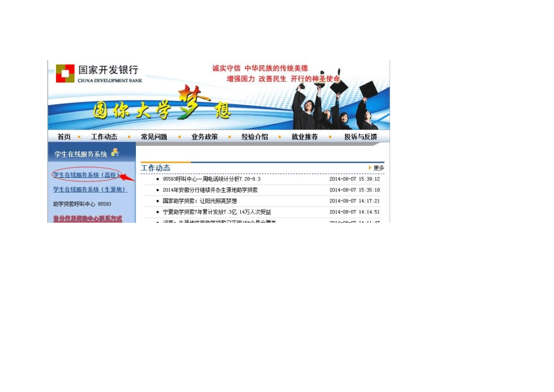
Task: Open 学生在线服务系统（生源地）link
Action: point(90,190)
